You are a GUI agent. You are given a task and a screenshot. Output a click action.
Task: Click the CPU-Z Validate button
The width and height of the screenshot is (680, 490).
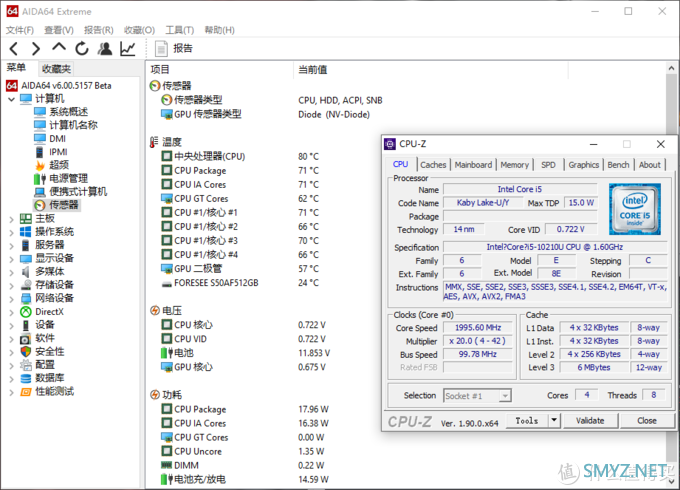point(590,421)
